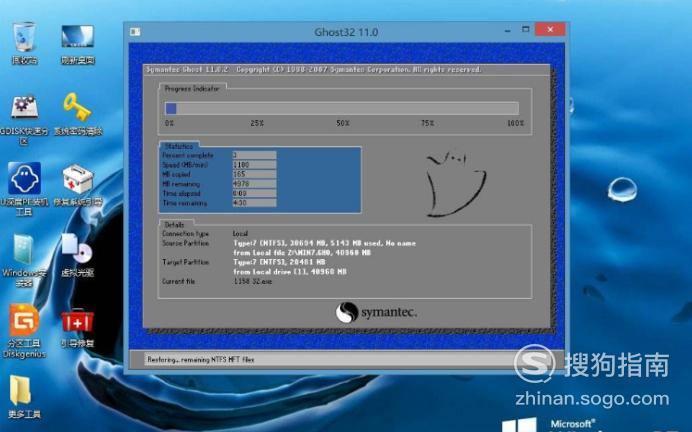This screenshot has width=692, height=432.
Task: Click the 'from local file' source line
Action: click(302, 253)
